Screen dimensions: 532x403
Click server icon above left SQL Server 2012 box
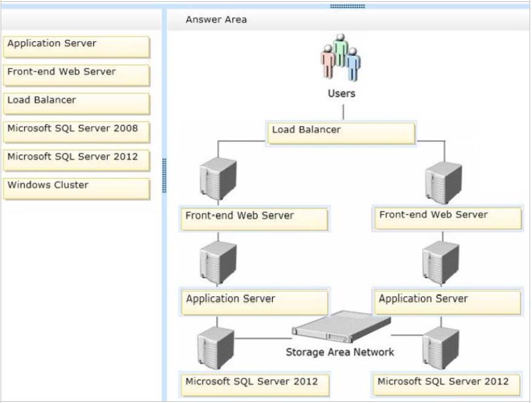click(x=216, y=348)
